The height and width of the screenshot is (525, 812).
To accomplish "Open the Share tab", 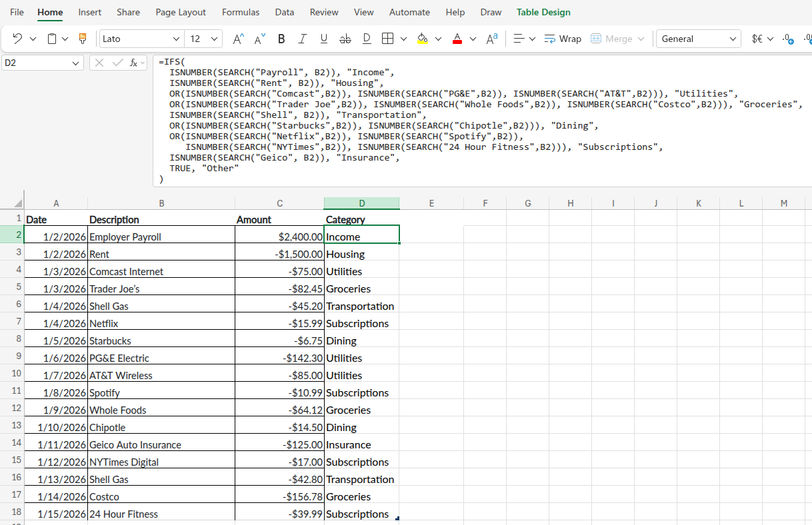I will pyautogui.click(x=129, y=12).
